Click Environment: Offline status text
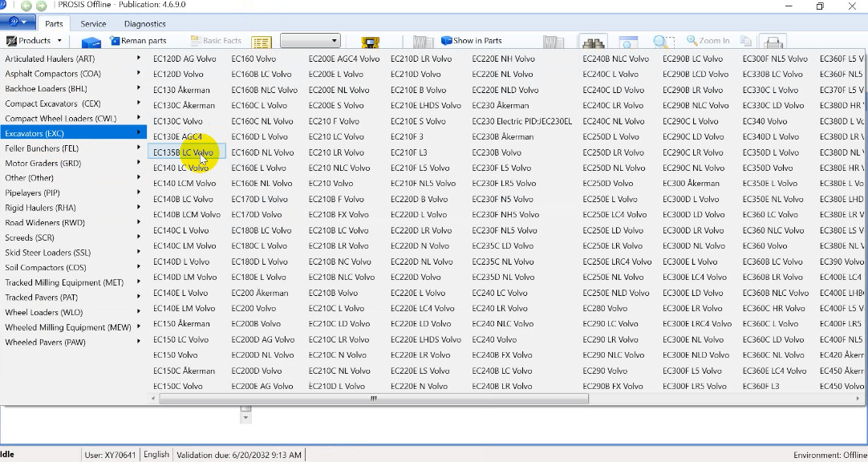Screen dimensions: 868x462 point(829,456)
